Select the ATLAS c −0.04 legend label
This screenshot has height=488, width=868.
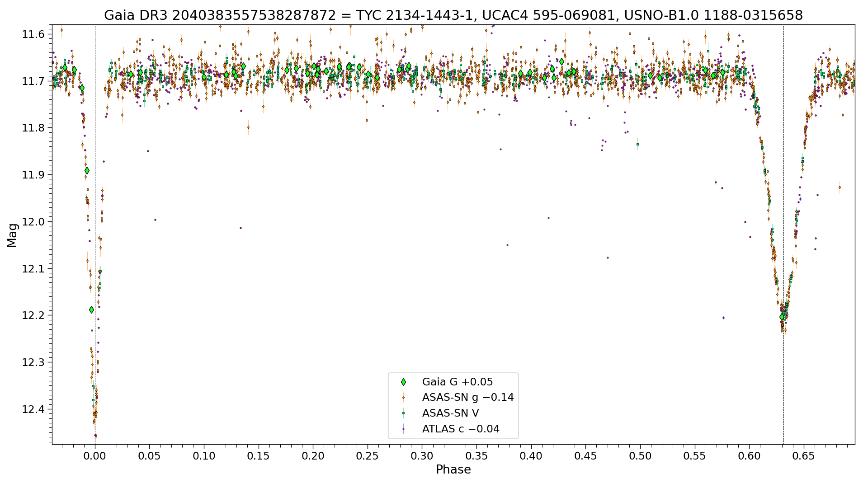click(x=461, y=429)
